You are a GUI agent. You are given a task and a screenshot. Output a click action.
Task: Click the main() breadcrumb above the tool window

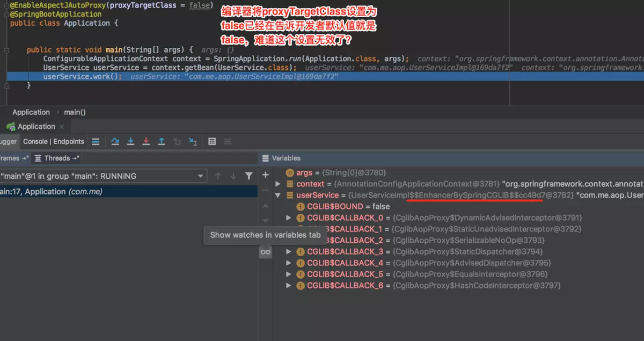(x=75, y=112)
